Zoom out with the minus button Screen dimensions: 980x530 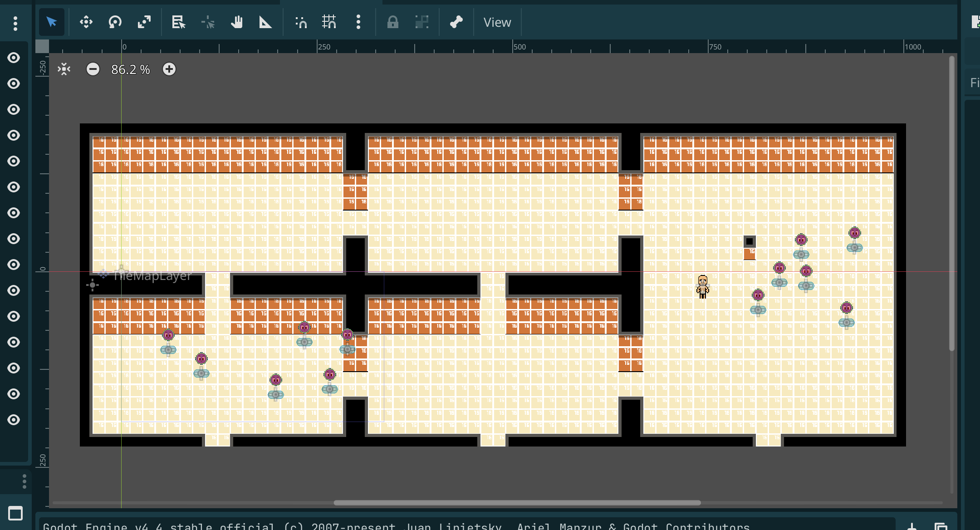tap(93, 69)
